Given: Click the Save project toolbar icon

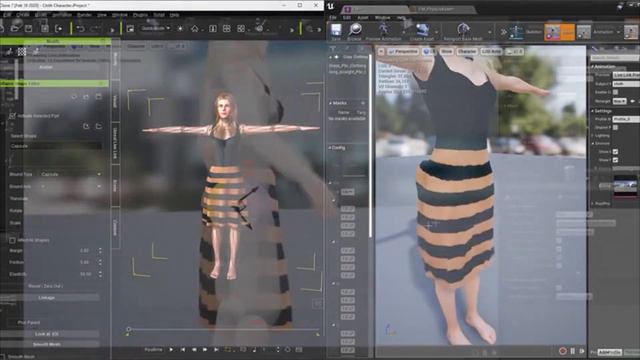Looking at the screenshot, I should (x=29, y=29).
